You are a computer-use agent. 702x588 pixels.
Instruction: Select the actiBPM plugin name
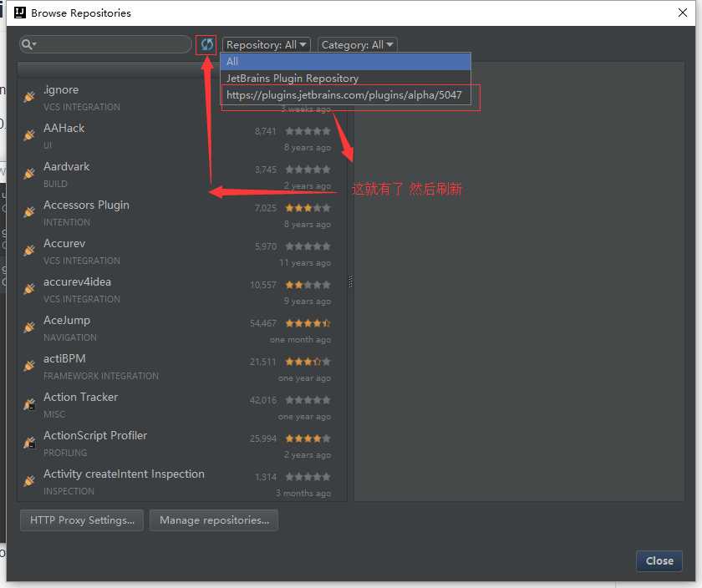[x=64, y=358]
